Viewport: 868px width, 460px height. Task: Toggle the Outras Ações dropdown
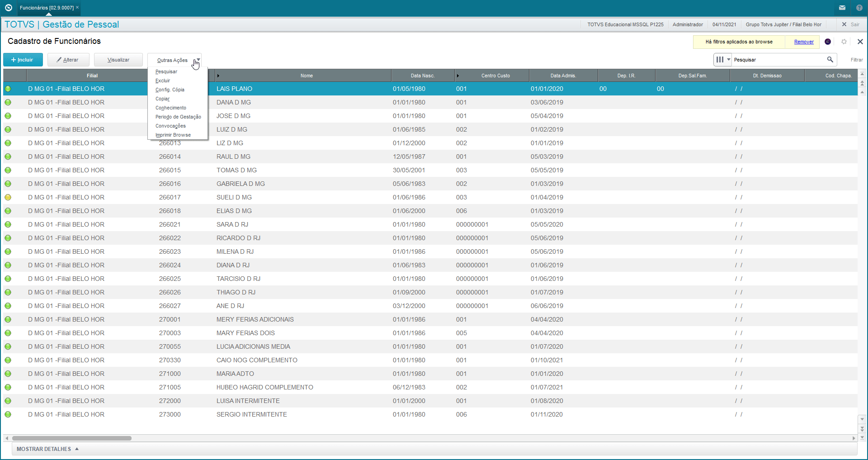coord(175,60)
